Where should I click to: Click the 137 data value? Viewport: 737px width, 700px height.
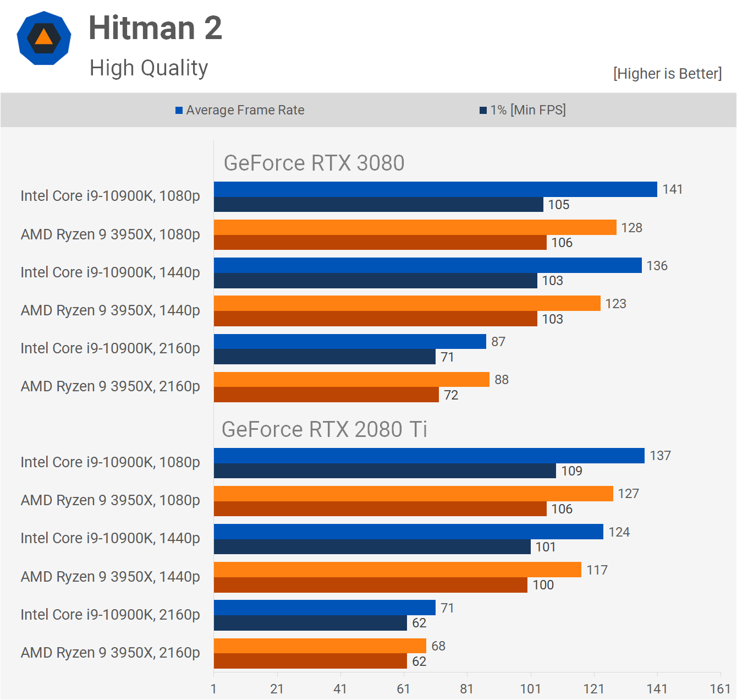pos(661,456)
